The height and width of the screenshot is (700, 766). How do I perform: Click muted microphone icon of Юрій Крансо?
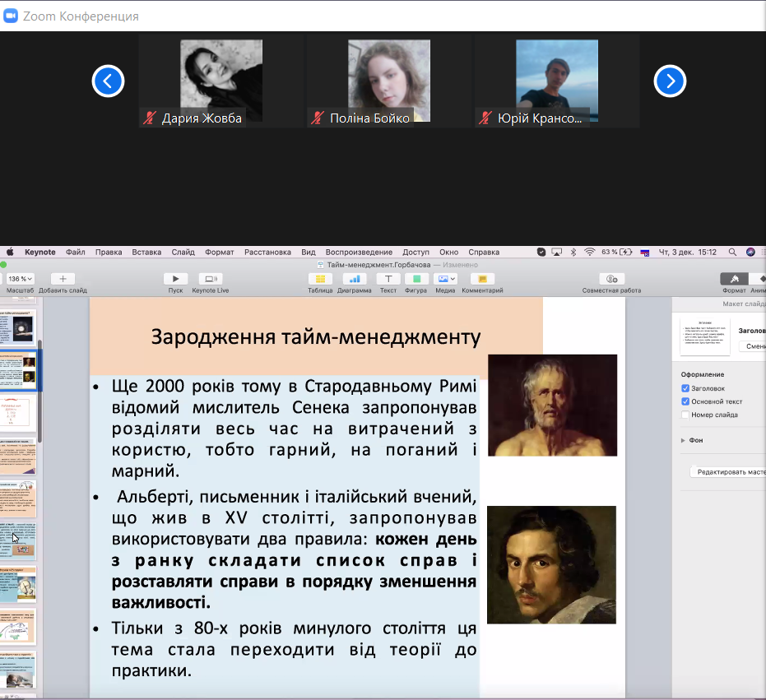tap(485, 118)
